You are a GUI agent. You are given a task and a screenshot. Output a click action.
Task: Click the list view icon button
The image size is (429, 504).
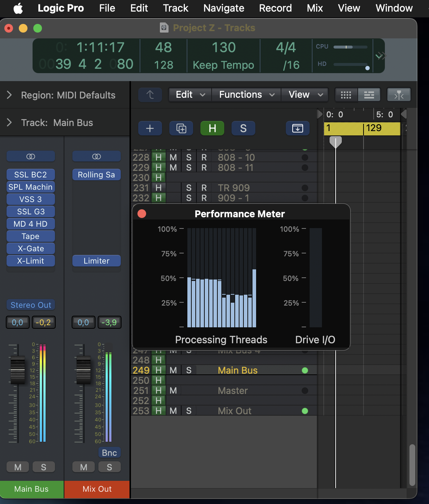click(x=369, y=95)
